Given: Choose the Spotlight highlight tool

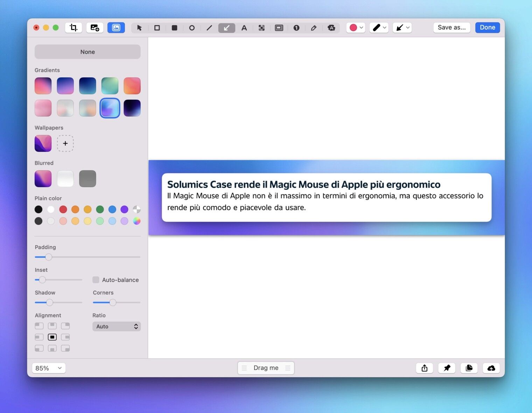Looking at the screenshot, I should pyautogui.click(x=279, y=28).
